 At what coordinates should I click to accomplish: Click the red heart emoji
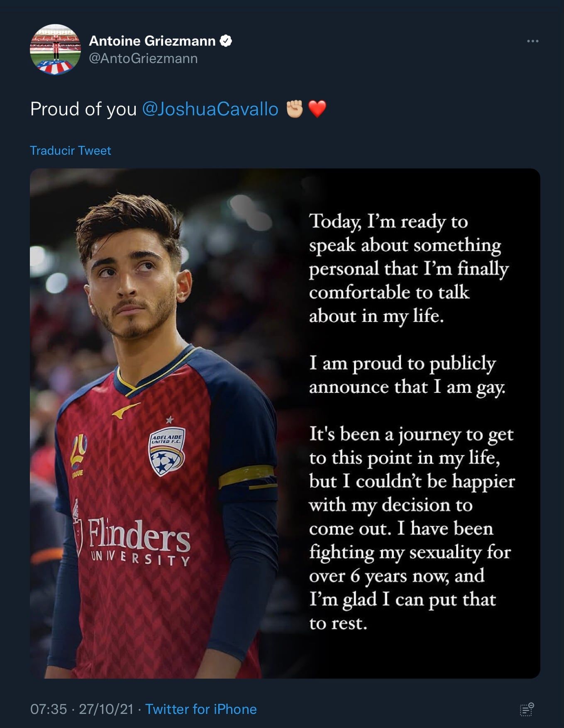317,109
